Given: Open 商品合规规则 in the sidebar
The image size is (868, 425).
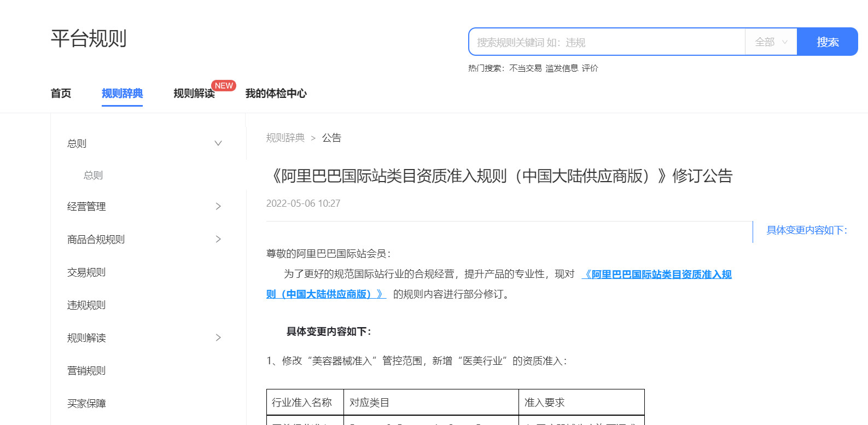Looking at the screenshot, I should coord(96,239).
